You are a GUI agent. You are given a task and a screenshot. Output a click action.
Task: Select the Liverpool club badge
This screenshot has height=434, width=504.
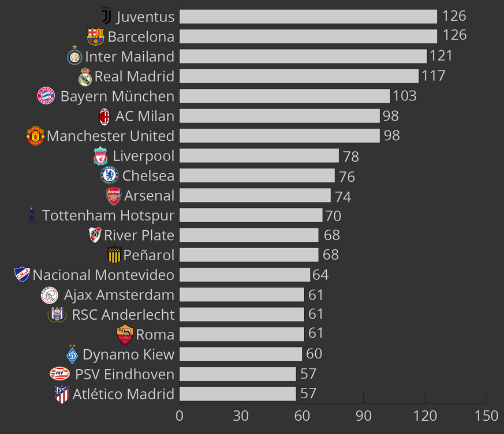[100, 156]
